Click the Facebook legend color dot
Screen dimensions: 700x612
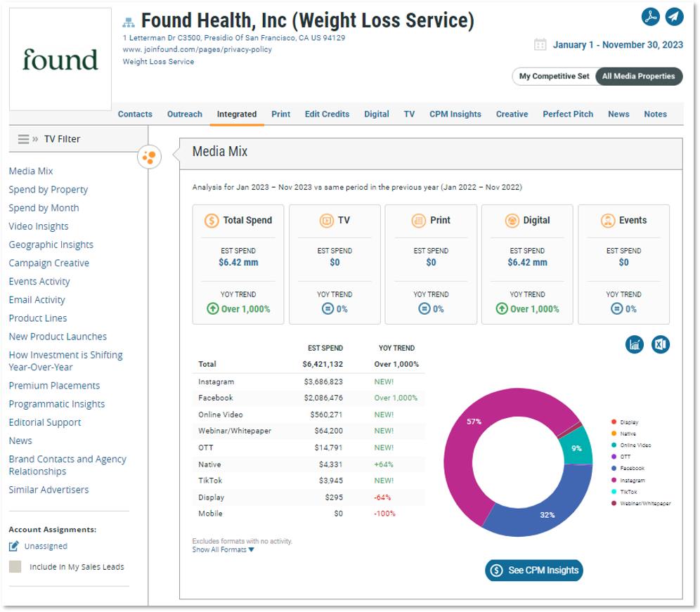[x=614, y=468]
